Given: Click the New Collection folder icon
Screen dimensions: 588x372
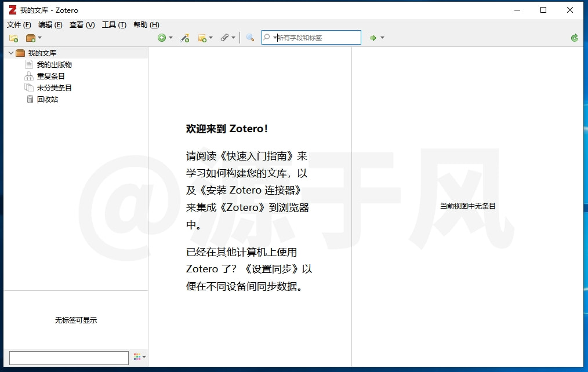Looking at the screenshot, I should (13, 38).
